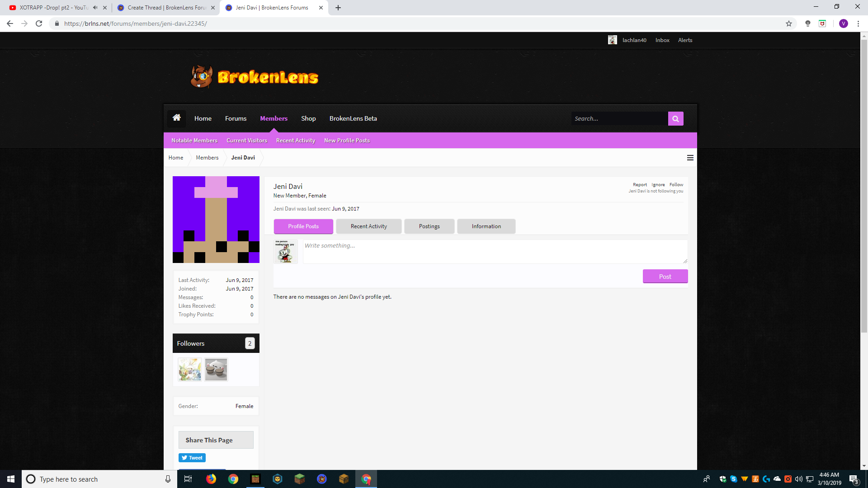Open the Shop nav item
The width and height of the screenshot is (868, 488).
tap(308, 118)
